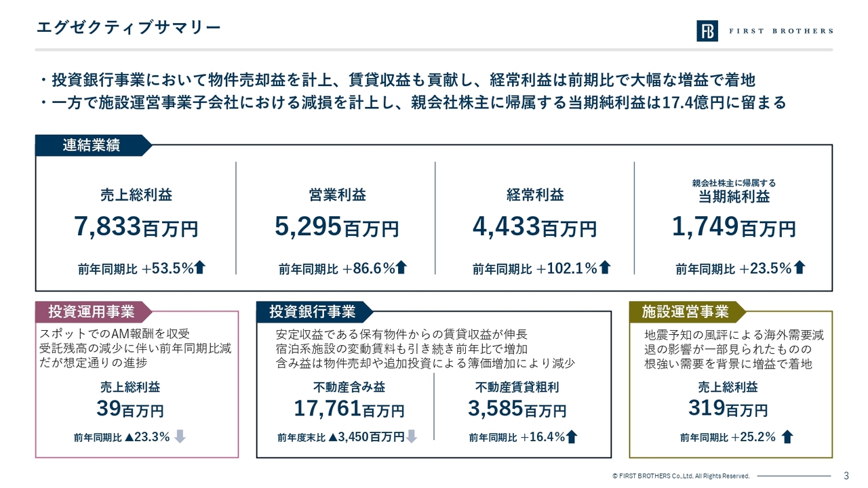Click the up arrow next to +23.5%
This screenshot has height=488, width=868.
[800, 268]
